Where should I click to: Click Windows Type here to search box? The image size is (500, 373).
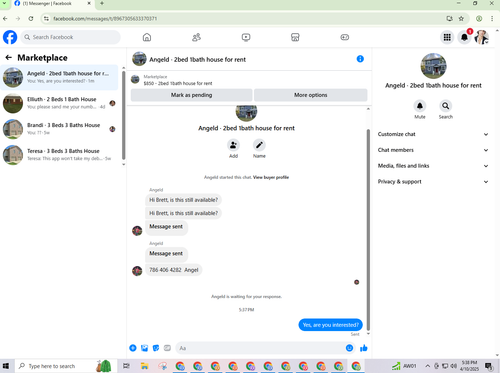(x=66, y=366)
